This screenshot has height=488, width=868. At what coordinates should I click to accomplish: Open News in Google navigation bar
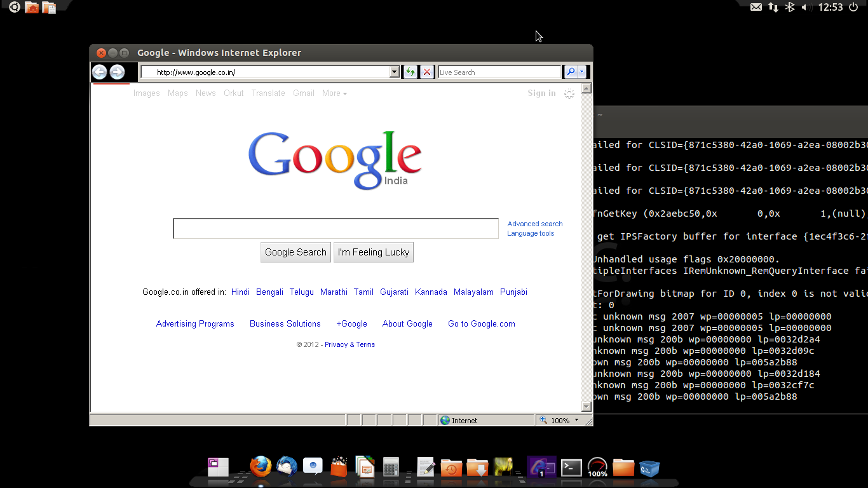pos(206,93)
